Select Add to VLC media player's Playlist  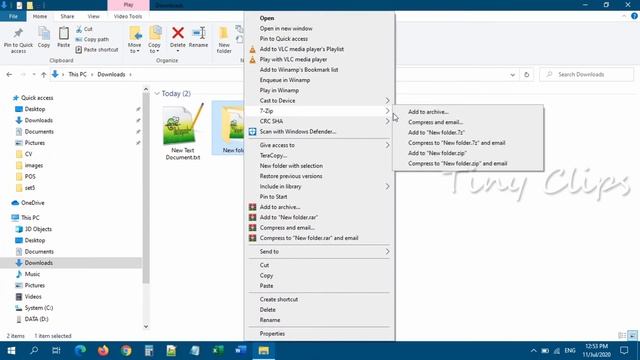302,49
